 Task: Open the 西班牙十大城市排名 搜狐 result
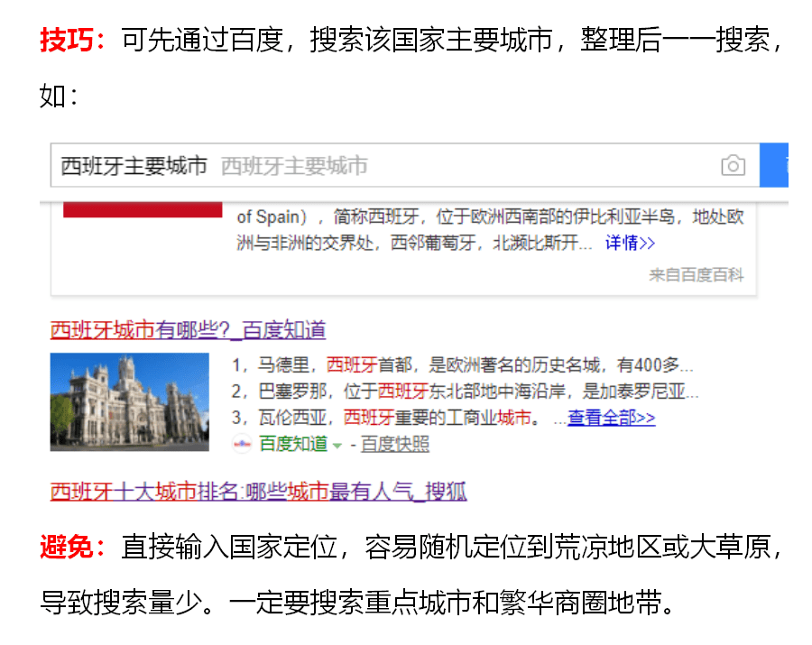tap(258, 492)
